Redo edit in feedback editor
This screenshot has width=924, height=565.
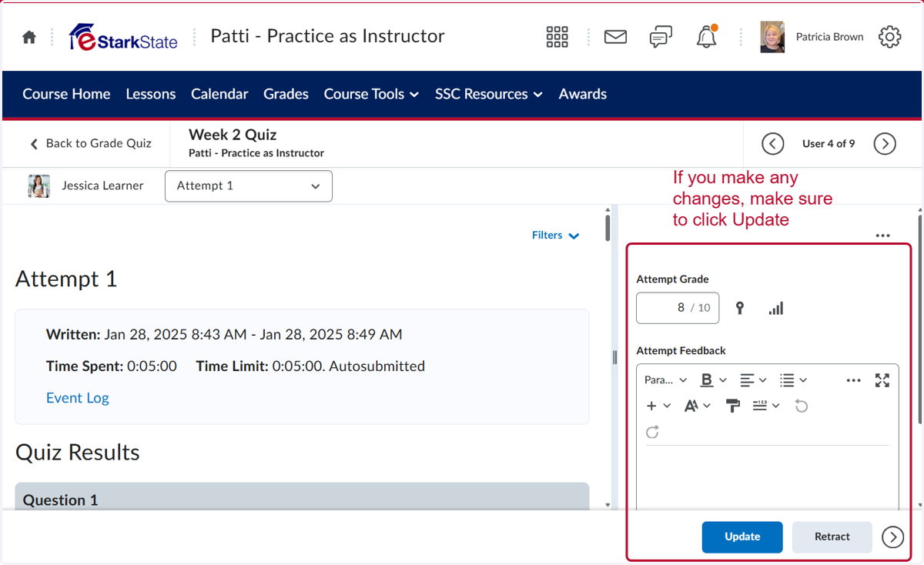point(652,432)
